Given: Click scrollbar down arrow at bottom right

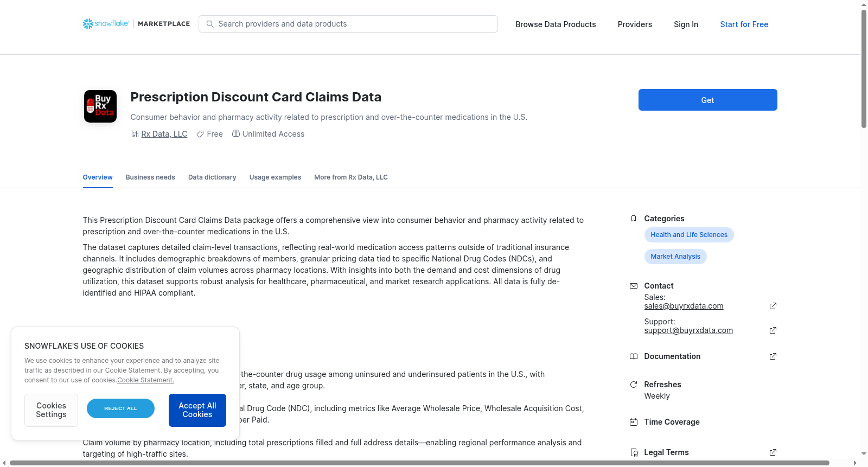Looking at the screenshot, I should point(864,454).
